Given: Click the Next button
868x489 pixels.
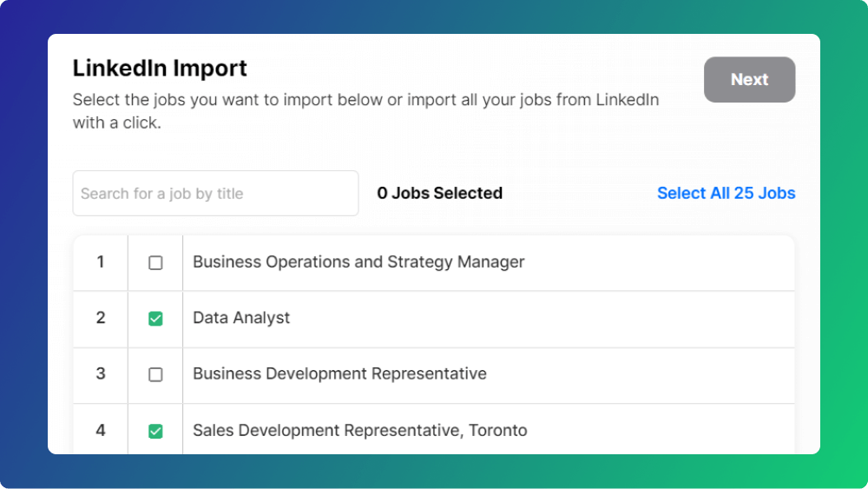Looking at the screenshot, I should coord(750,79).
